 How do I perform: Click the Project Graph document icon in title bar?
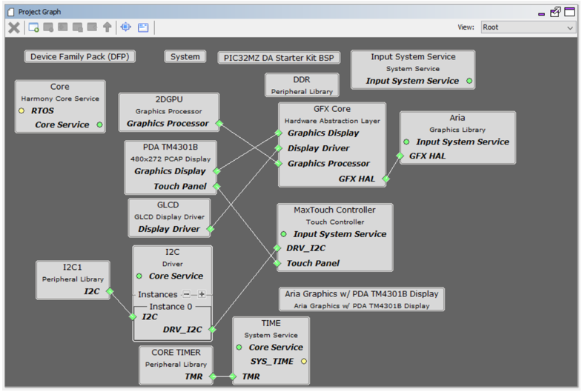(x=11, y=12)
